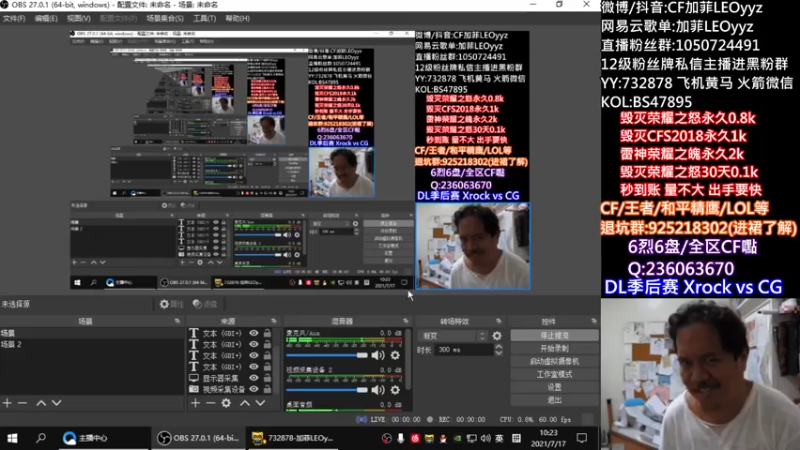800x450 pixels.
Task: Open the Windows notification center
Action: [582, 438]
